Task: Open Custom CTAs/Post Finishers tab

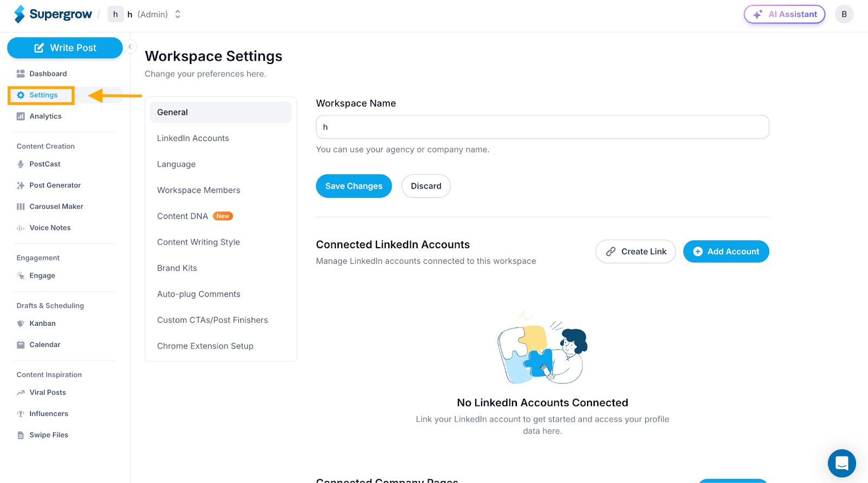Action: click(221, 320)
